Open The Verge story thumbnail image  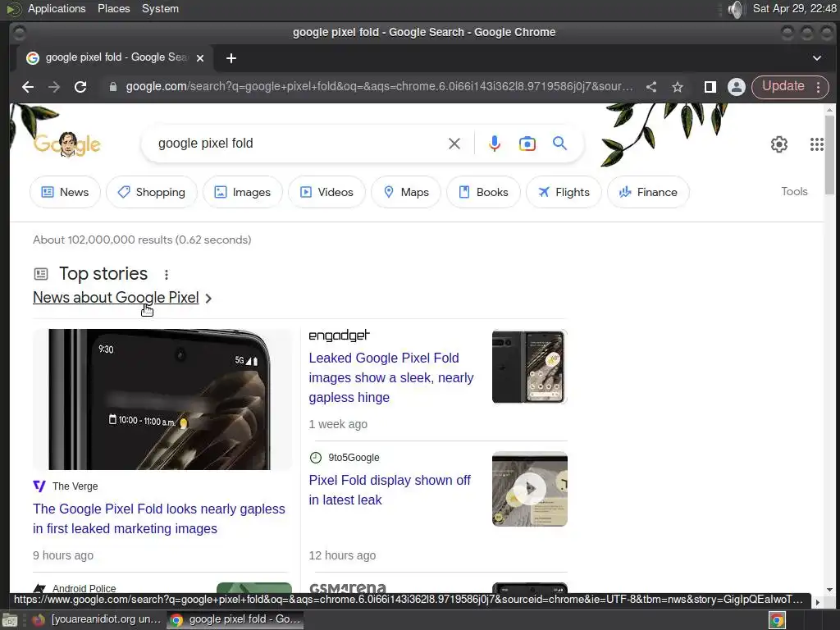(162, 399)
